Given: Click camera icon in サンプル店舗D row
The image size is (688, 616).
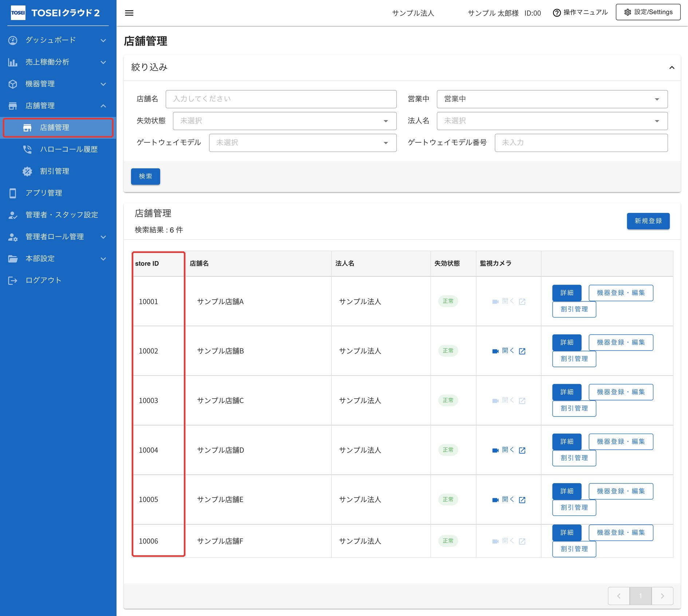Looking at the screenshot, I should pos(495,450).
